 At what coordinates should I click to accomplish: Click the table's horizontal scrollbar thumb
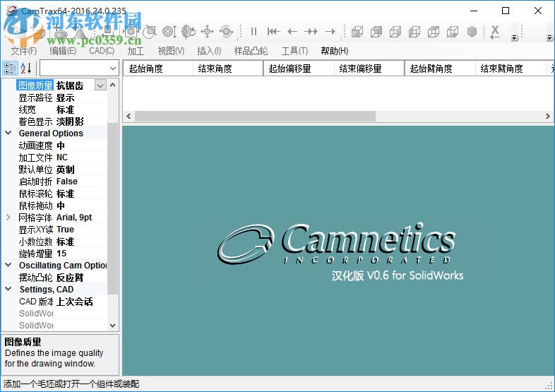pyautogui.click(x=255, y=116)
